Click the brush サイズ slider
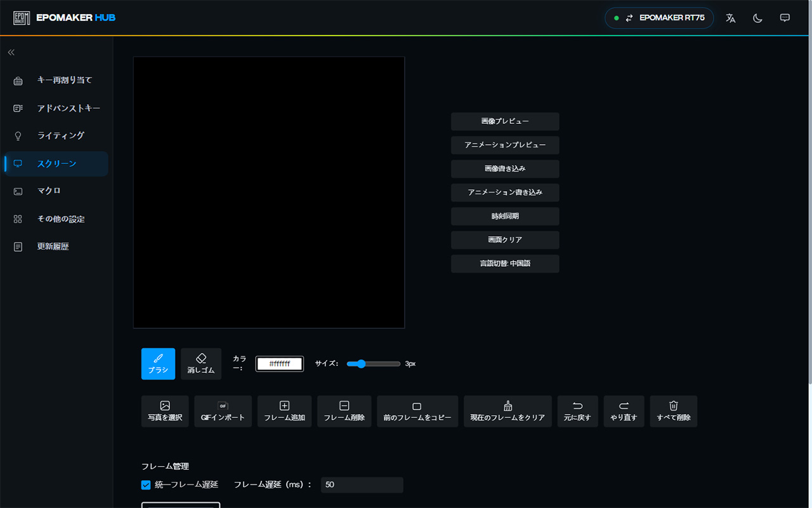 click(x=374, y=364)
